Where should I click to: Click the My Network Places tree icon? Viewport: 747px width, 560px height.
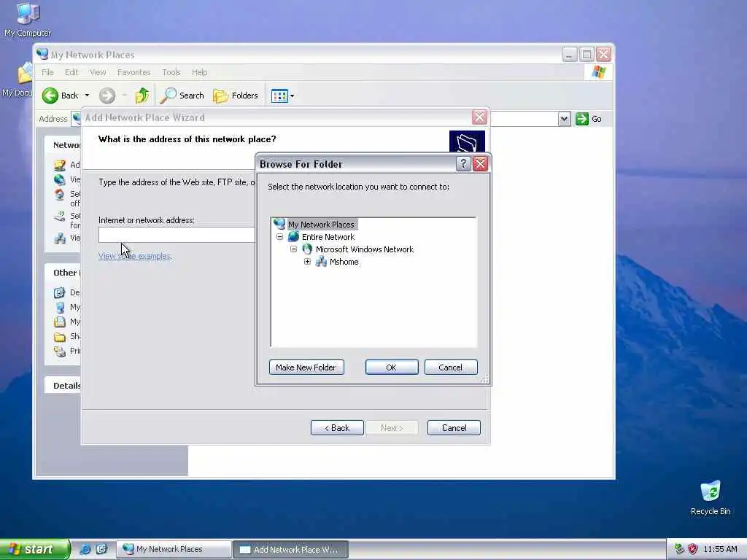click(279, 224)
